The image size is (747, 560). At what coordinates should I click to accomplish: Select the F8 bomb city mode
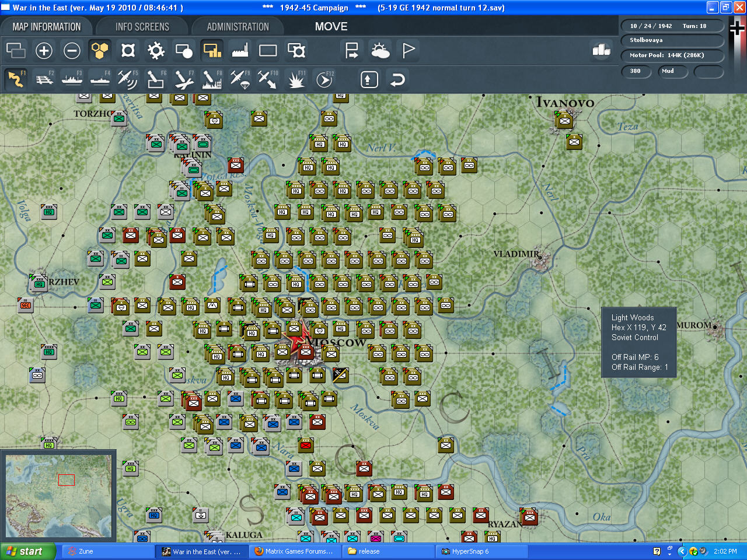click(212, 79)
